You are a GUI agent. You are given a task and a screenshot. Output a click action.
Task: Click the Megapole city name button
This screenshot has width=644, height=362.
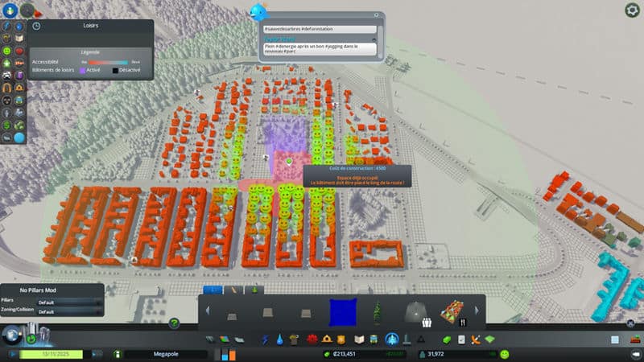[163, 354]
